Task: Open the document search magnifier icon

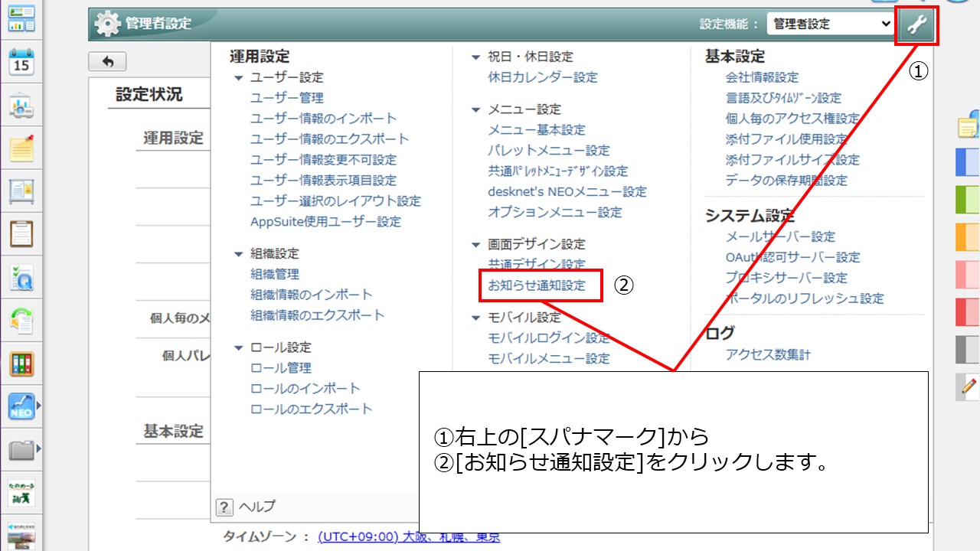Action: [x=21, y=278]
